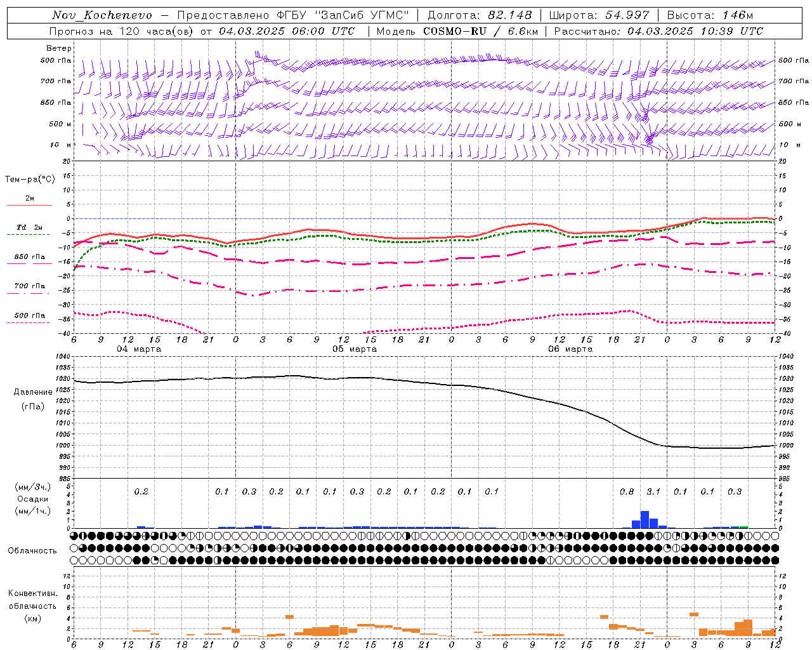Click the (км) unit under convective cloudiness
The image size is (812, 650).
[32, 618]
